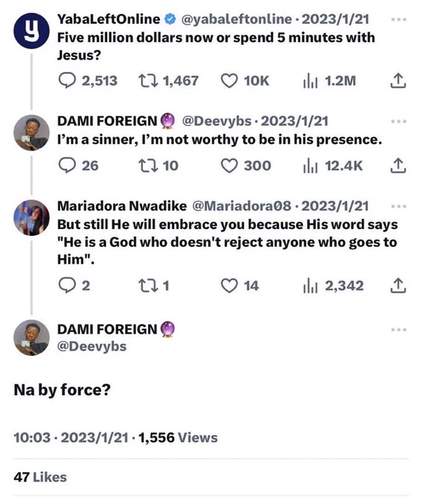
Task: View analytics showing 1.2M views
Action: (x=329, y=81)
